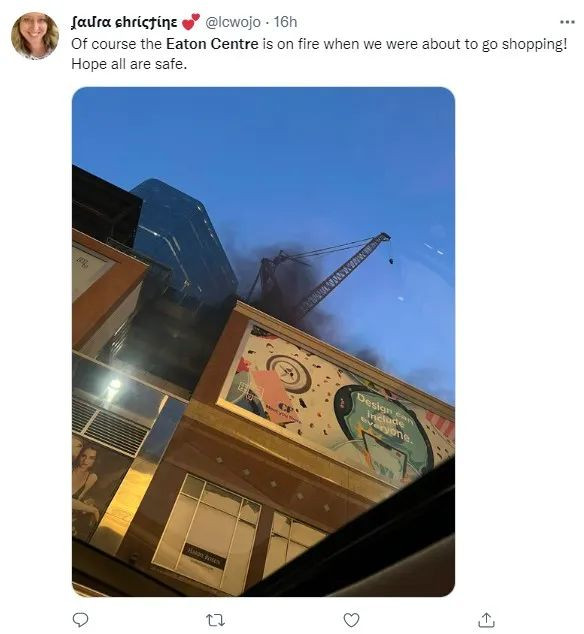Open the attached fire photo
The width and height of the screenshot is (584, 634).
tap(263, 342)
